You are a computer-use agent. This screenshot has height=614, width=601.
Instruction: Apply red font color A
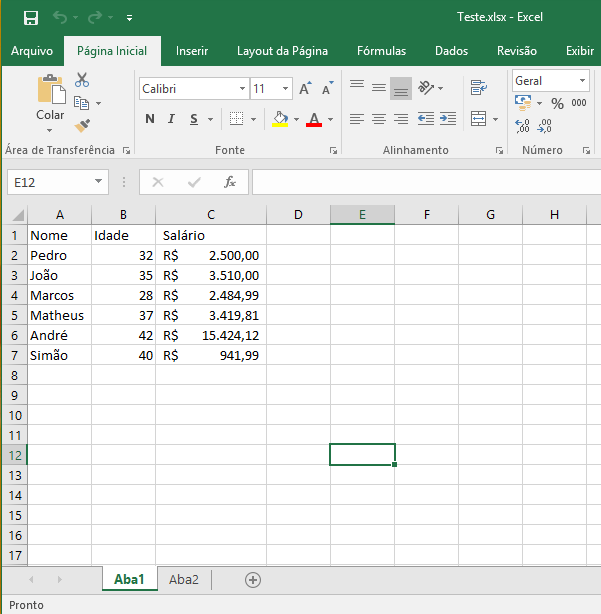pyautogui.click(x=314, y=119)
